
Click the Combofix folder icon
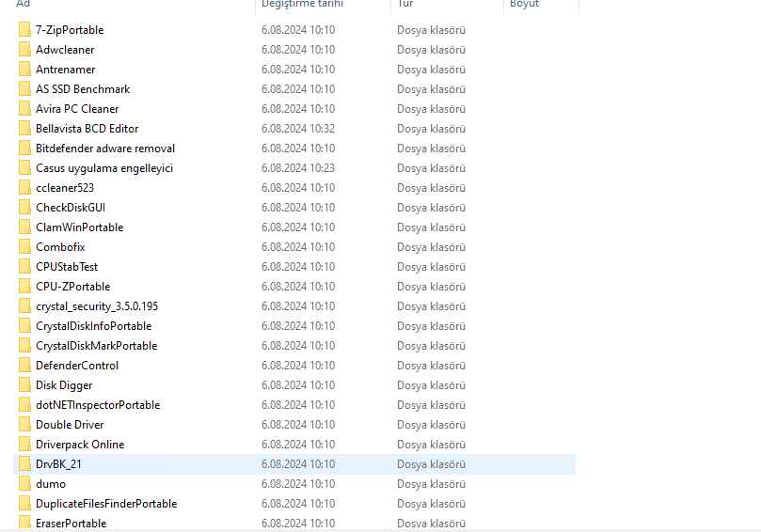coord(24,247)
